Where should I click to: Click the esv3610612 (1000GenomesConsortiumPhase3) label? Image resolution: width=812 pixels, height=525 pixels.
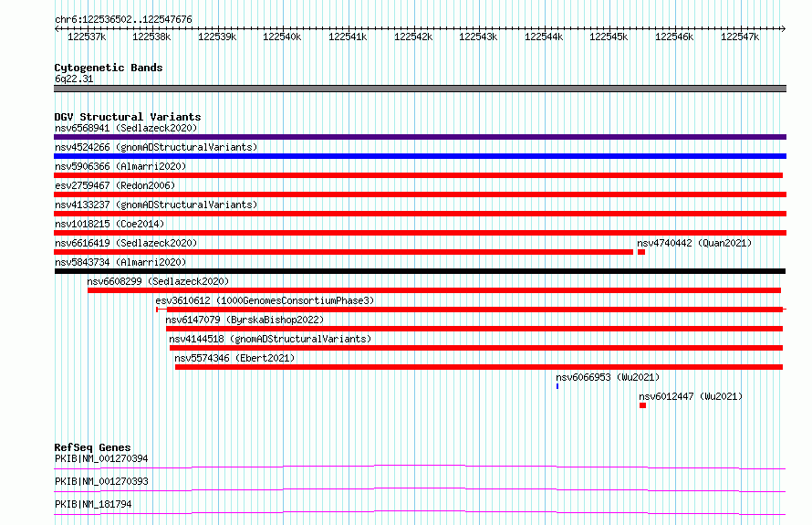click(265, 300)
